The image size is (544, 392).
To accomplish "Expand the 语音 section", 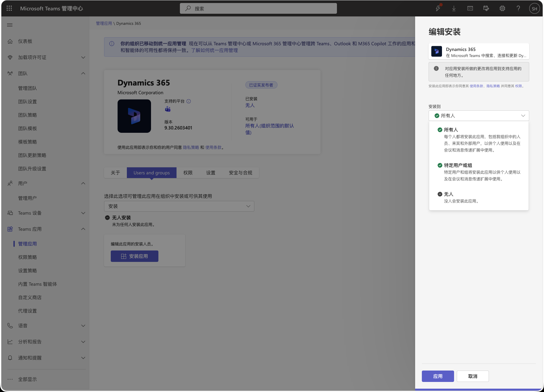I will 83,326.
